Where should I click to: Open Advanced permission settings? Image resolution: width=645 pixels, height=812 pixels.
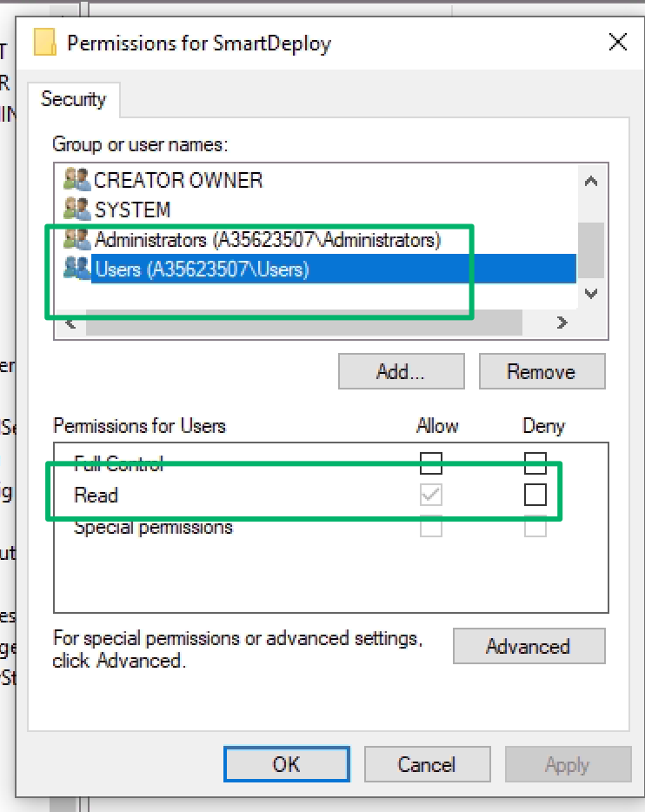pos(529,646)
